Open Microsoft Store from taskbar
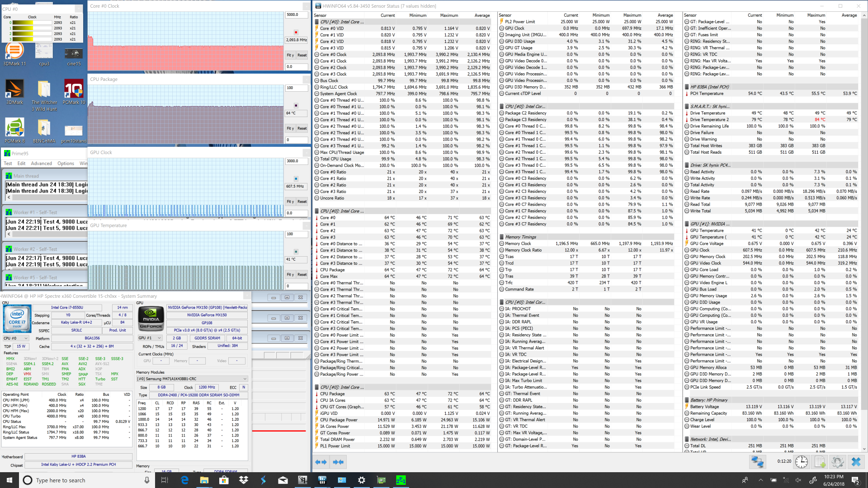 coord(224,480)
